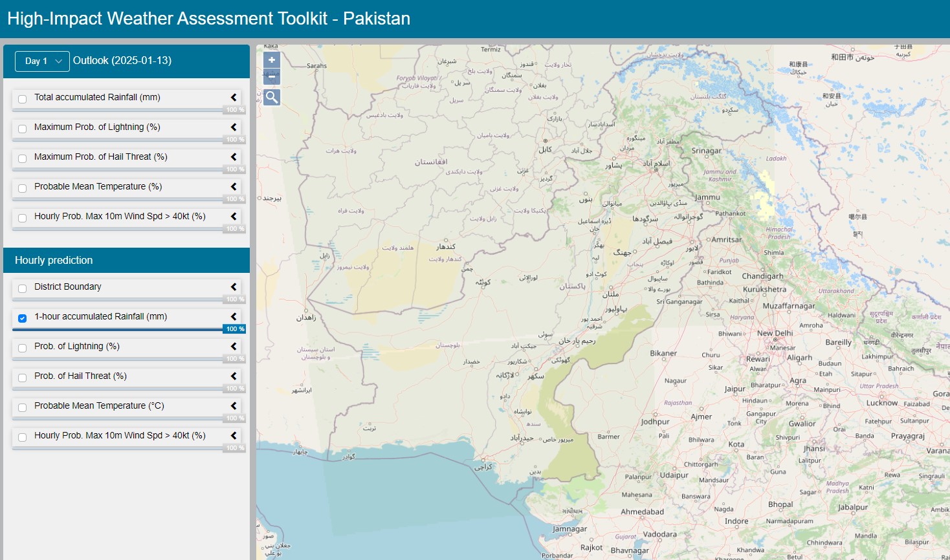The width and height of the screenshot is (950, 560).
Task: Click New Delhi on the map
Action: coord(775,334)
